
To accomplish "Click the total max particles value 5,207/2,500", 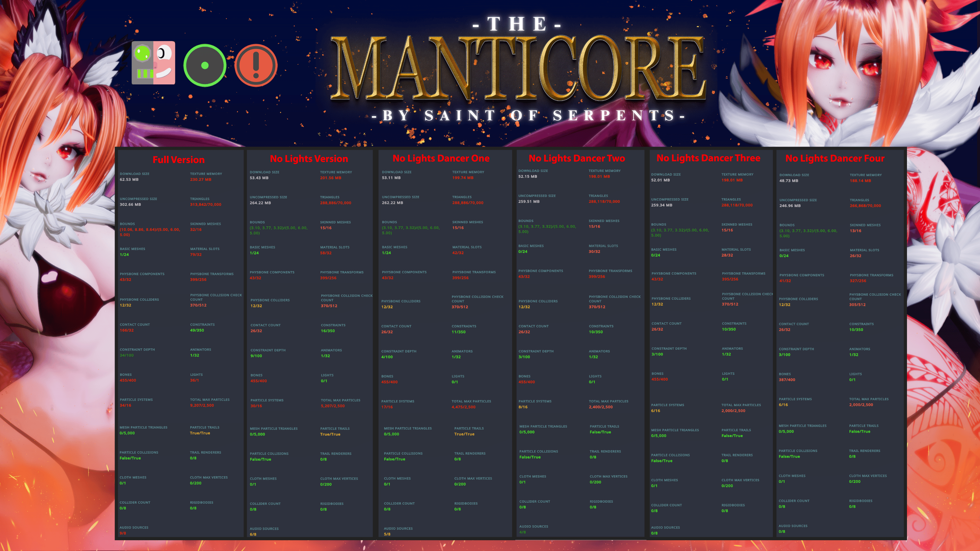I will (x=332, y=406).
